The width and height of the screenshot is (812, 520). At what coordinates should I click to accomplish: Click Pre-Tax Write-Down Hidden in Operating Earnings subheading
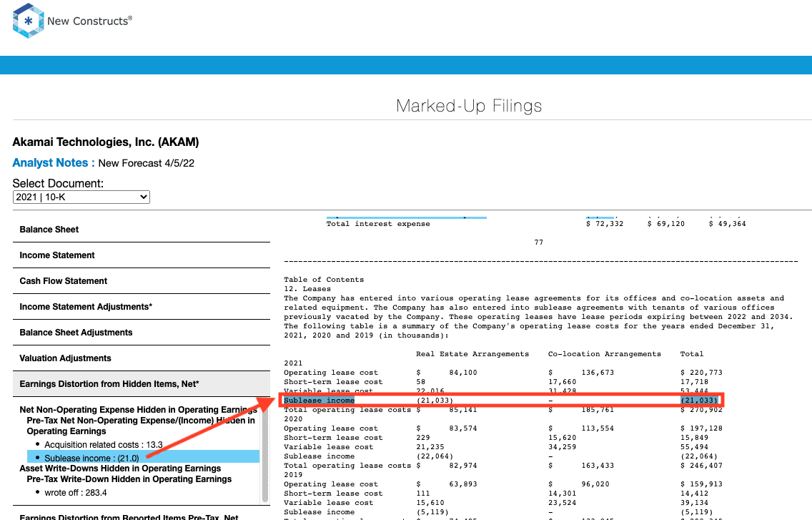coord(129,479)
